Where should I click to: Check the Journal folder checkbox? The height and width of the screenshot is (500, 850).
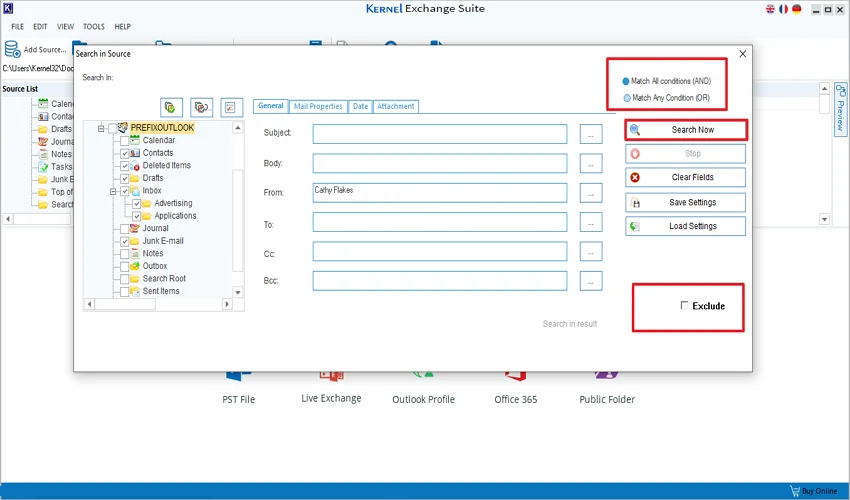(x=124, y=228)
